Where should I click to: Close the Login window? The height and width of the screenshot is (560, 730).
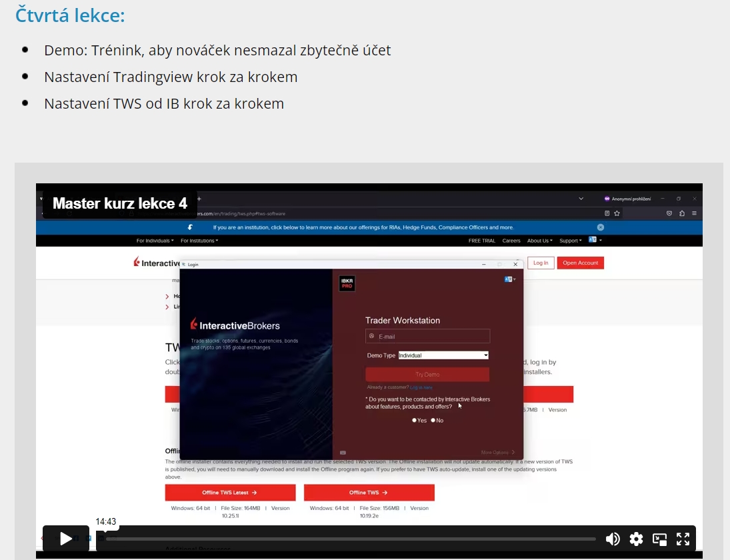pyautogui.click(x=515, y=265)
